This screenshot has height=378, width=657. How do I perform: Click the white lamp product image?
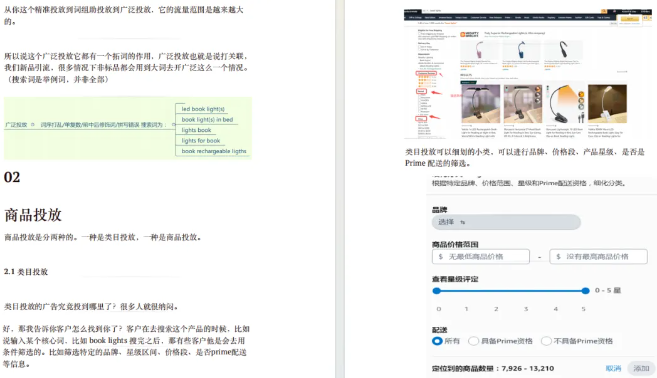tap(607, 103)
